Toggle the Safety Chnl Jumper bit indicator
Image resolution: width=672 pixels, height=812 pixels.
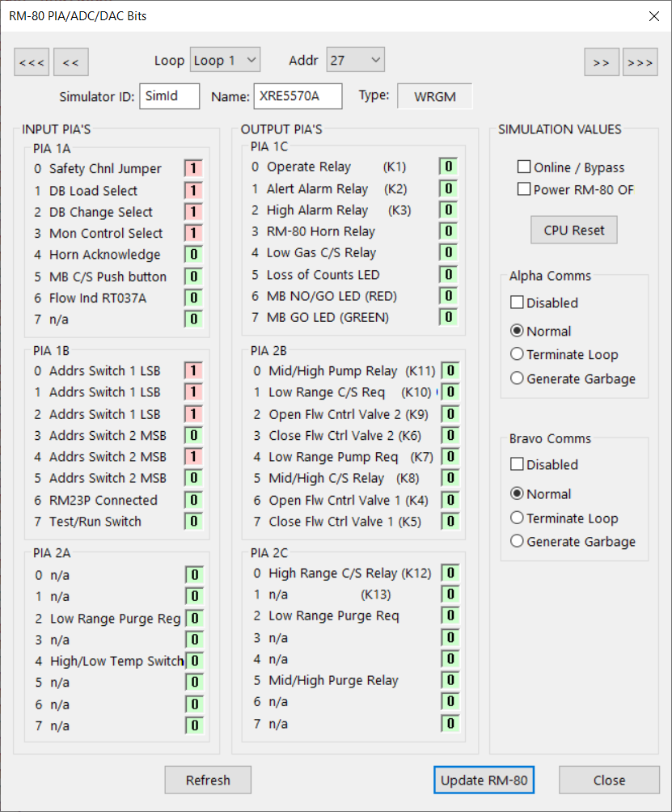[x=193, y=168]
